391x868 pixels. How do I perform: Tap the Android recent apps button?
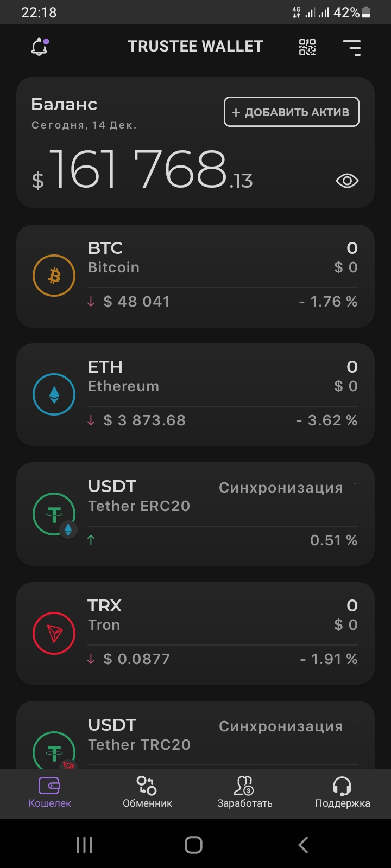(84, 845)
